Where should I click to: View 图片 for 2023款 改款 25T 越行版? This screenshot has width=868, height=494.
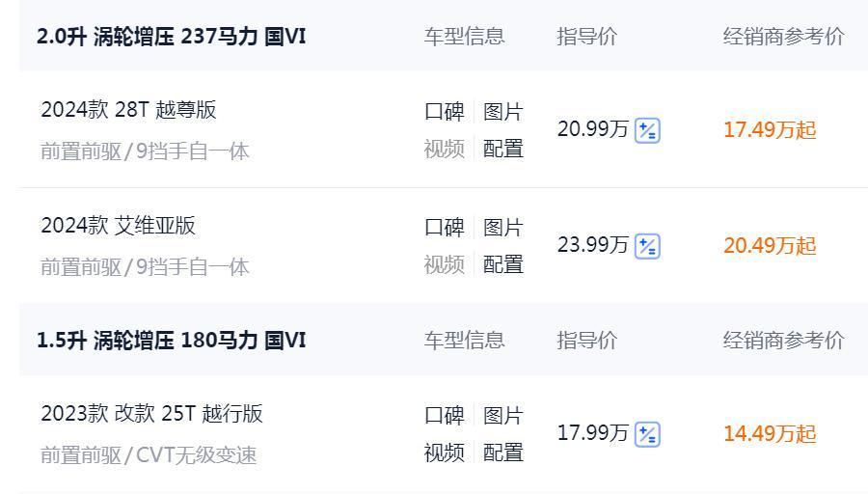[x=502, y=416]
